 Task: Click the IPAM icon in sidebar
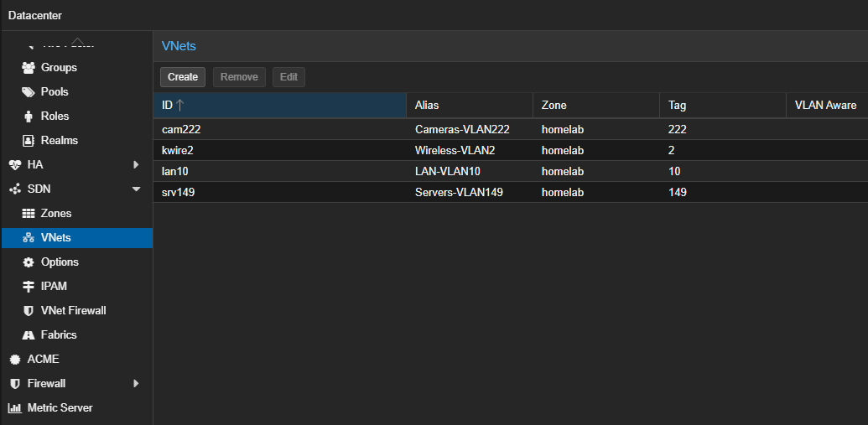[x=29, y=287]
